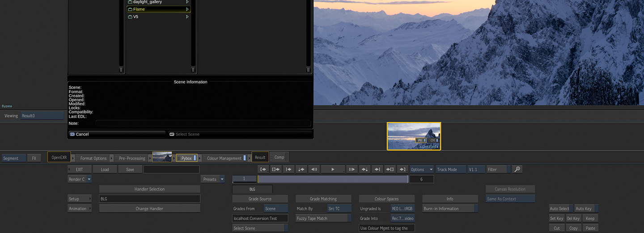Screen dimensions: 644x233
Task: Select the BLG tab
Action: [x=252, y=189]
